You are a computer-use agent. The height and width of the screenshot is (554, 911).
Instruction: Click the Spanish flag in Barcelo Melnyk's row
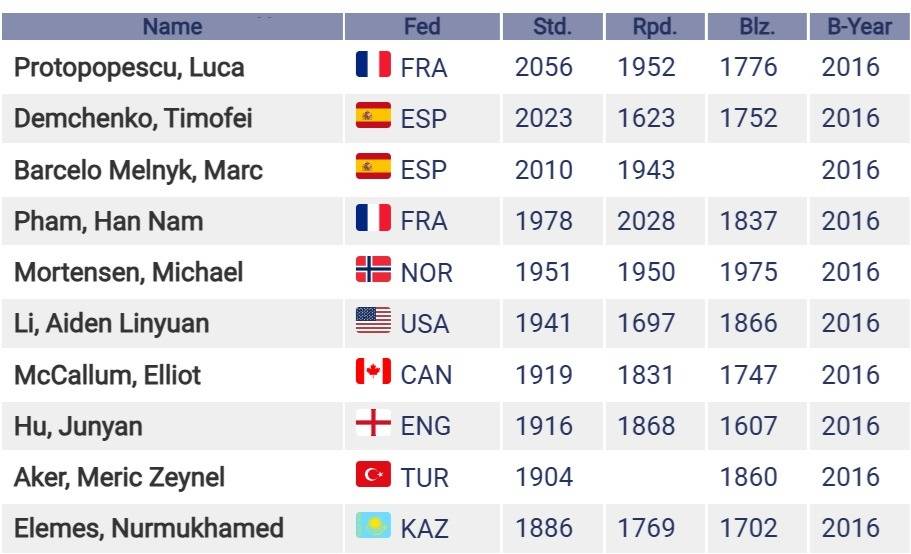[373, 166]
